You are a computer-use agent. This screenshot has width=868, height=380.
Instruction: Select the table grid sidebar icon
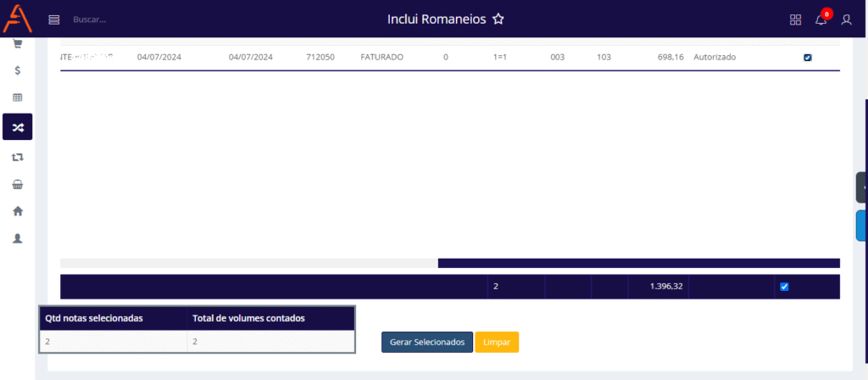[17, 98]
